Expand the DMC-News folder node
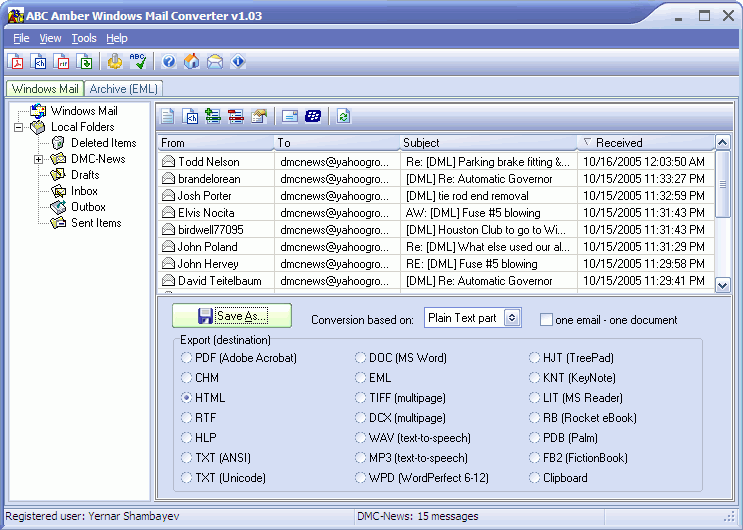This screenshot has height=530, width=743. [x=39, y=160]
